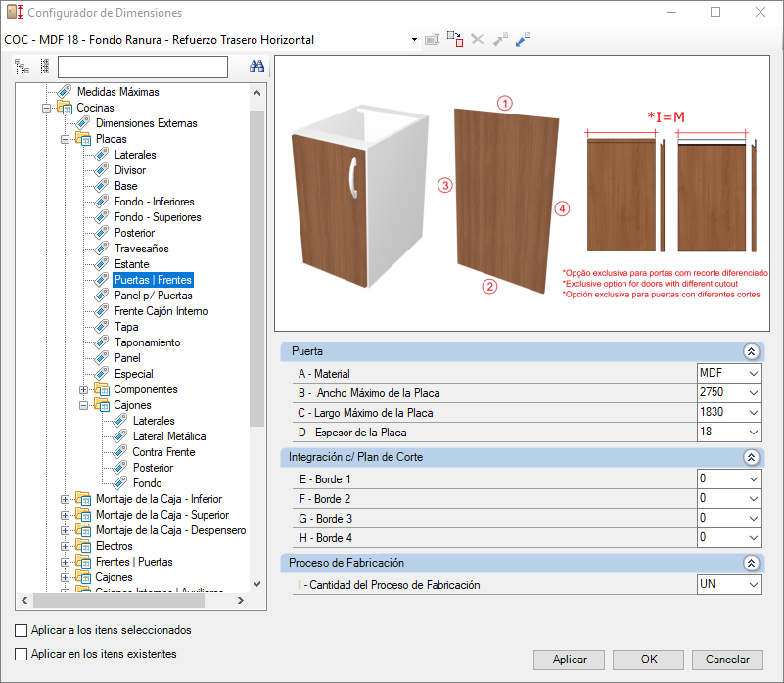Click the expand tree structure icon
Viewport: 784px width, 683px height.
(22, 67)
